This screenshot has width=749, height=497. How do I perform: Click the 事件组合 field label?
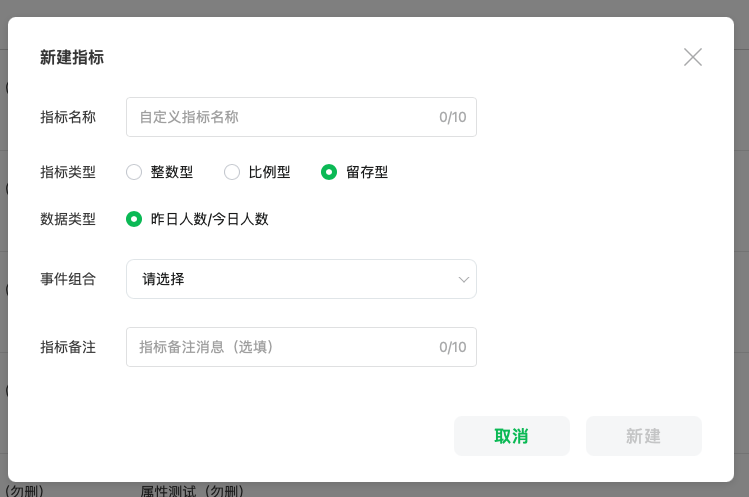point(68,279)
